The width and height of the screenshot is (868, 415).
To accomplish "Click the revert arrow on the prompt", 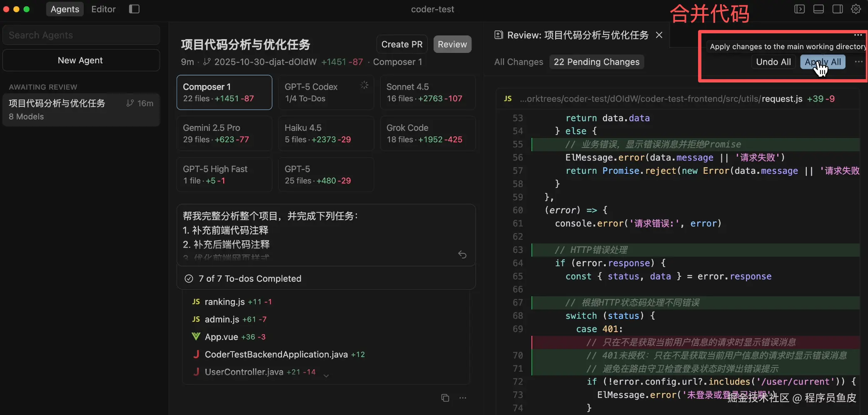I will coord(462,255).
